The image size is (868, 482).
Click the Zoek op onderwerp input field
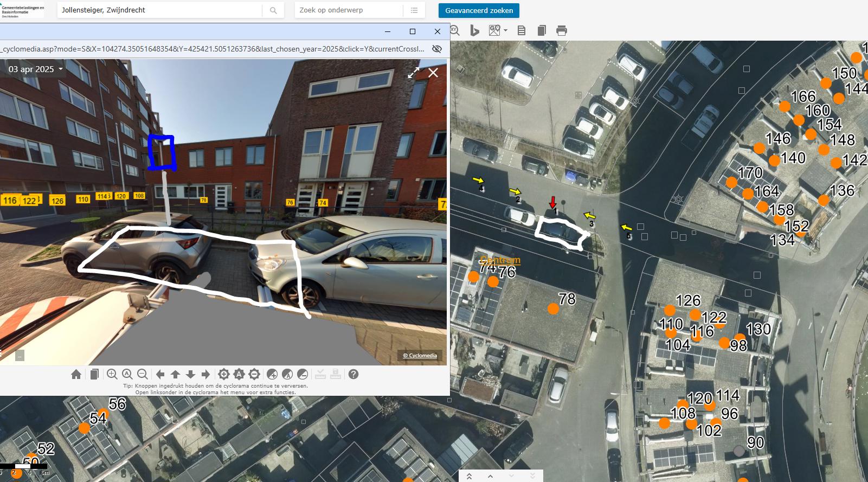(349, 10)
